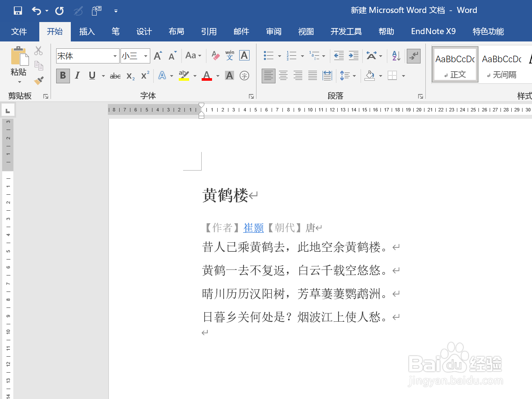The height and width of the screenshot is (399, 532).
Task: Center the text
Action: [283, 76]
